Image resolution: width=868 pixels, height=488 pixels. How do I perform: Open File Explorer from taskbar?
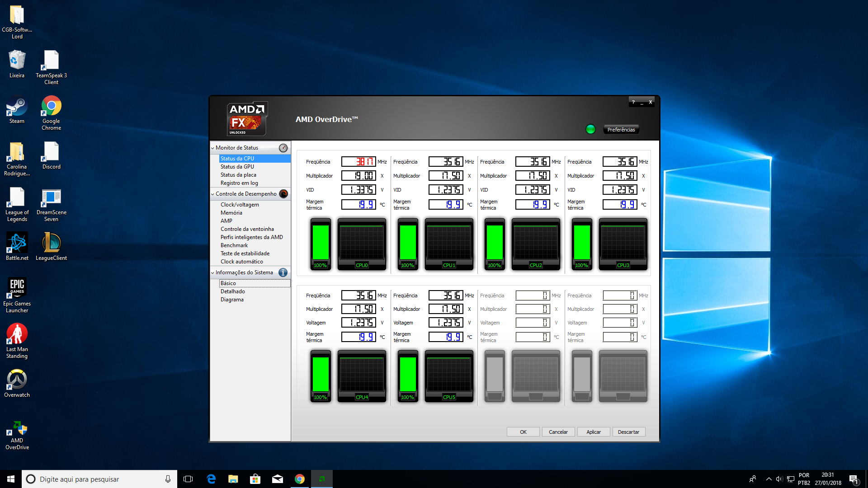pyautogui.click(x=233, y=479)
